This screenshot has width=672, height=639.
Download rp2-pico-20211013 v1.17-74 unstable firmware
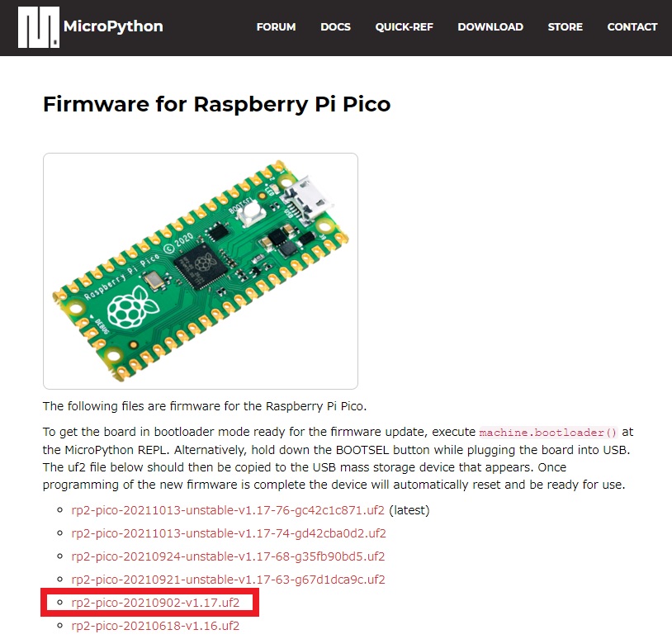tap(229, 533)
